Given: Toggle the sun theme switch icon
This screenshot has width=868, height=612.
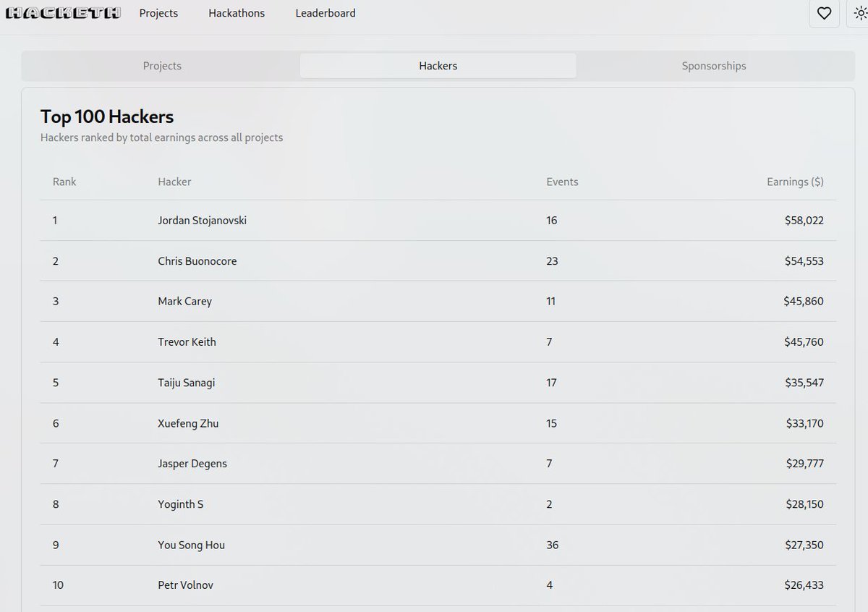Looking at the screenshot, I should (x=860, y=13).
